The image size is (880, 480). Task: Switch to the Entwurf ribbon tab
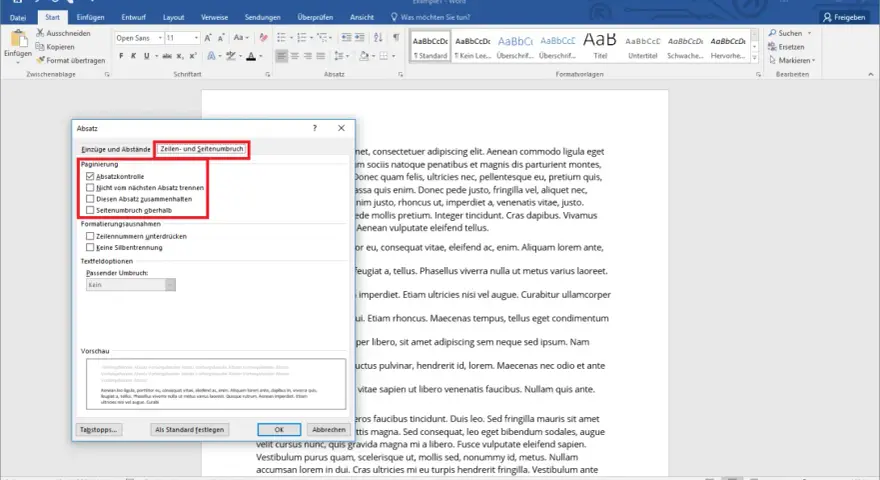(134, 17)
